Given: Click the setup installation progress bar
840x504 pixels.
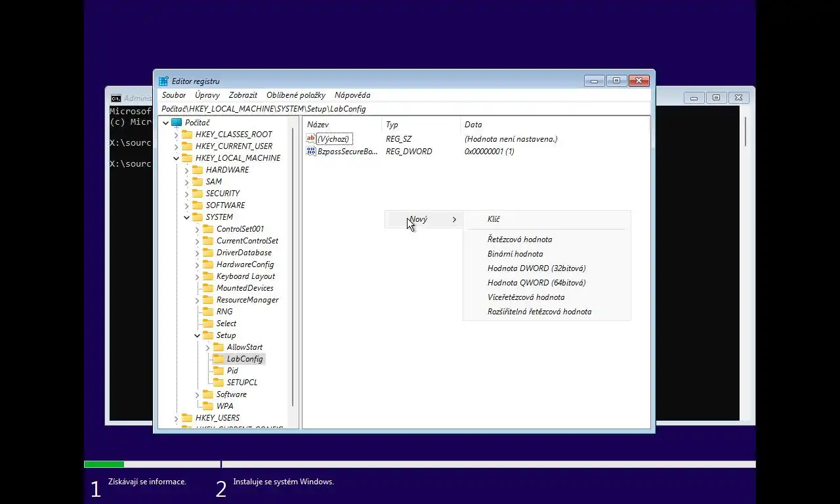Looking at the screenshot, I should point(420,465).
